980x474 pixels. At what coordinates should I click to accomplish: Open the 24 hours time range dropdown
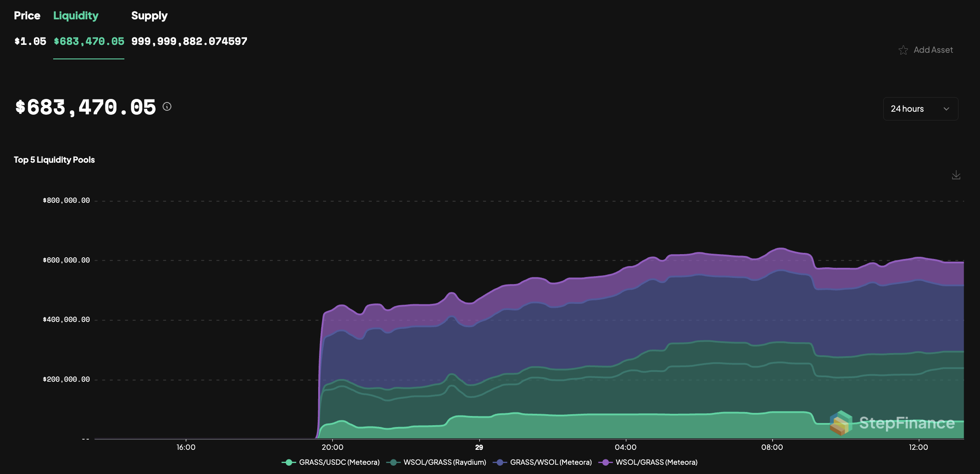point(920,109)
